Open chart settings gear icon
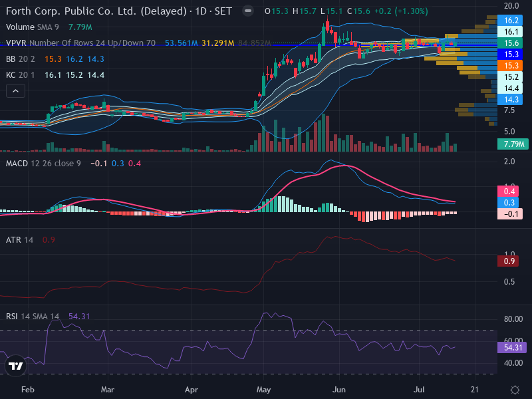 [515, 390]
